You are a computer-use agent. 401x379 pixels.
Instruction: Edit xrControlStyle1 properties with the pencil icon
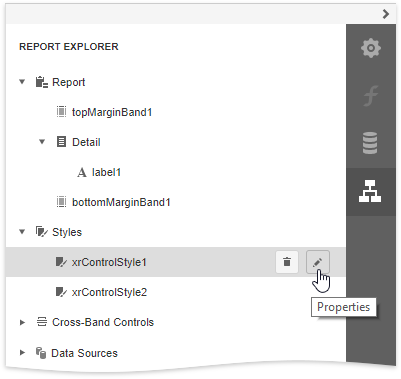click(318, 262)
